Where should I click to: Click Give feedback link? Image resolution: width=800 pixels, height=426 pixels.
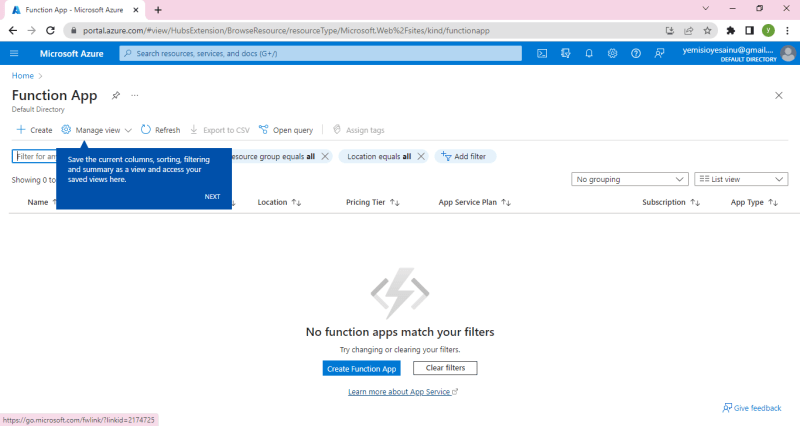[x=752, y=408]
